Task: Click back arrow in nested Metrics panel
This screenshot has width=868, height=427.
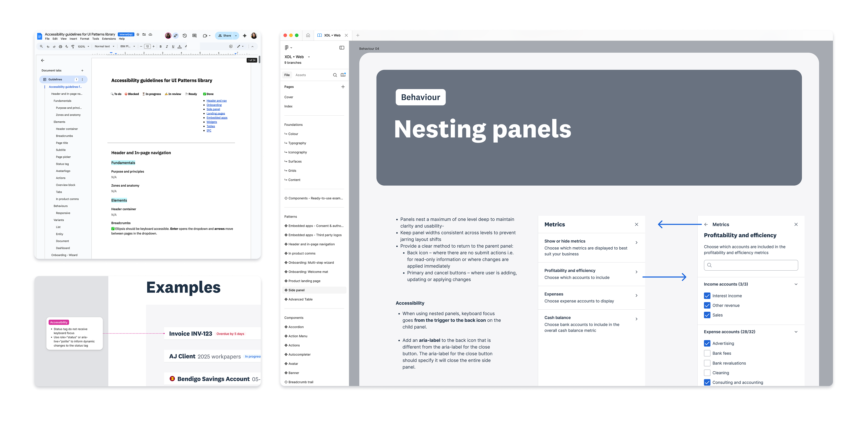Action: (x=706, y=224)
